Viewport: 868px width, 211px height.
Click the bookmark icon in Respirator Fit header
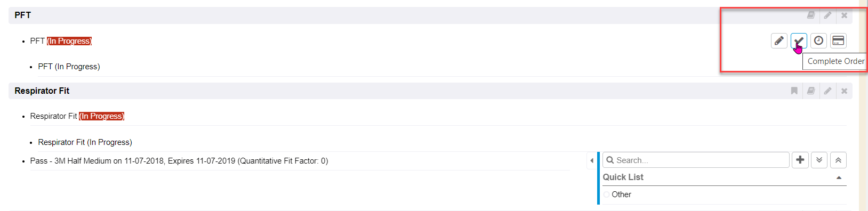[x=794, y=91]
